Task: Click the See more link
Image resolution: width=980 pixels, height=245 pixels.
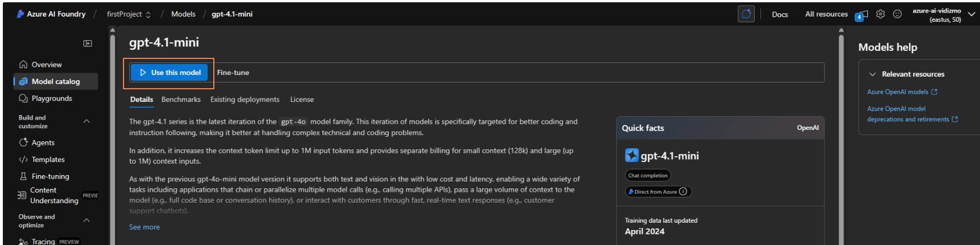Action: 144,227
